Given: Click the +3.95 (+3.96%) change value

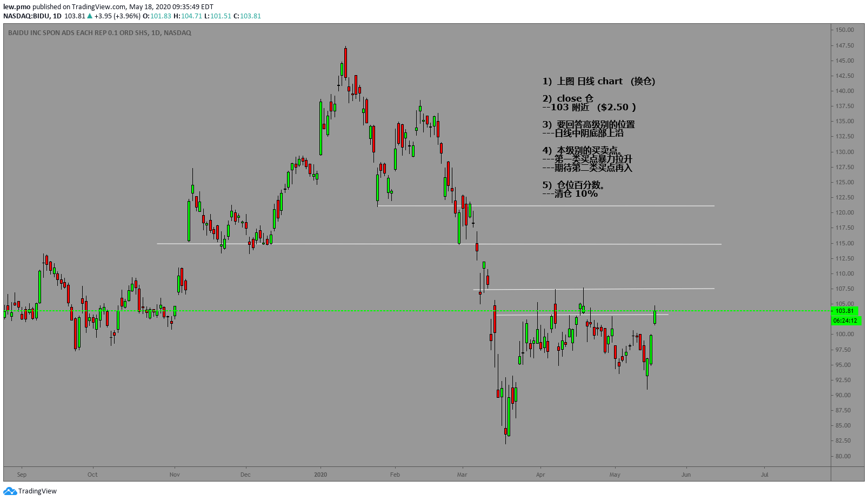Looking at the screenshot, I should tap(117, 16).
